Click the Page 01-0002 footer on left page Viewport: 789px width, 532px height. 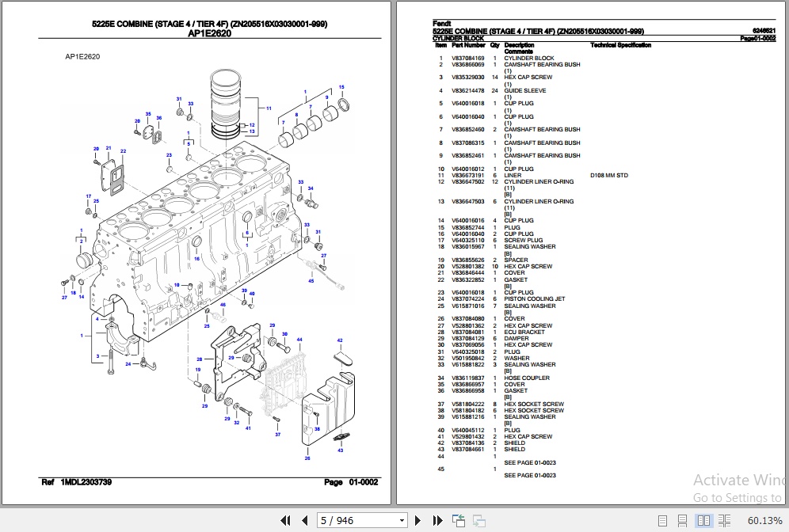351,482
